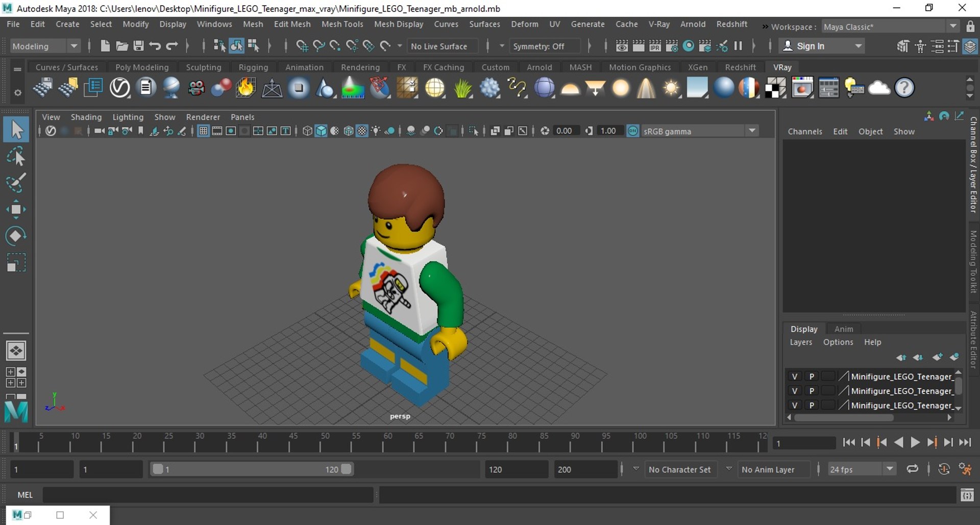Open the IPR render icon
Viewport: 980px width, 525px height.
(x=655, y=46)
